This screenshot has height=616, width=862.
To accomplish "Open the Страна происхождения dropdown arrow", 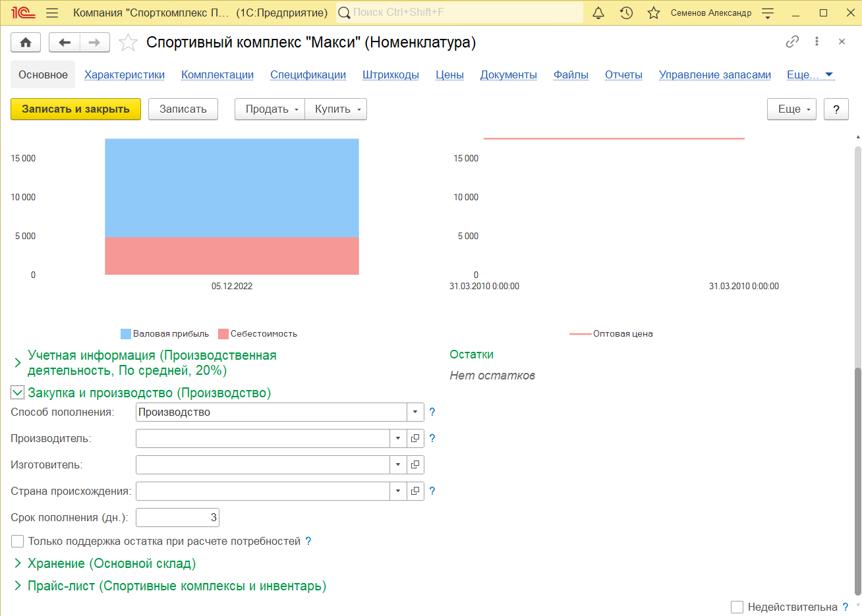I will [398, 491].
